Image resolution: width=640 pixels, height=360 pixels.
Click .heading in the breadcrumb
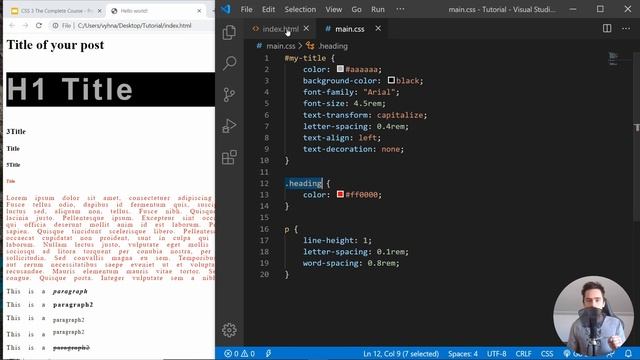coord(333,46)
